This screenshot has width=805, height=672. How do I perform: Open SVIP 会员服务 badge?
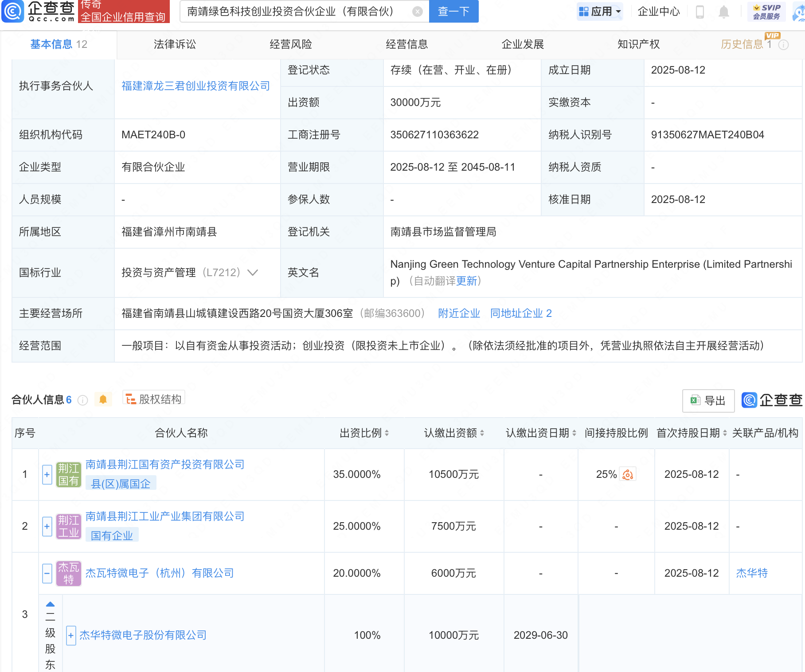pyautogui.click(x=766, y=12)
